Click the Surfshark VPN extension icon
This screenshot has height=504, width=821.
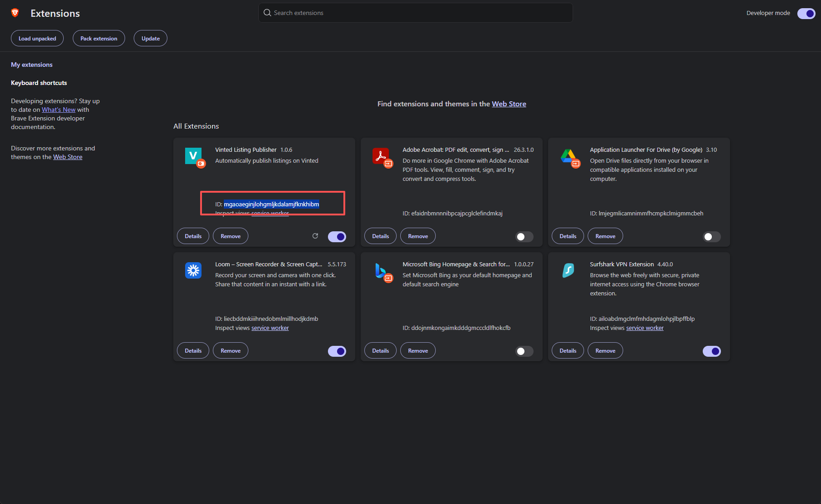[x=568, y=270]
